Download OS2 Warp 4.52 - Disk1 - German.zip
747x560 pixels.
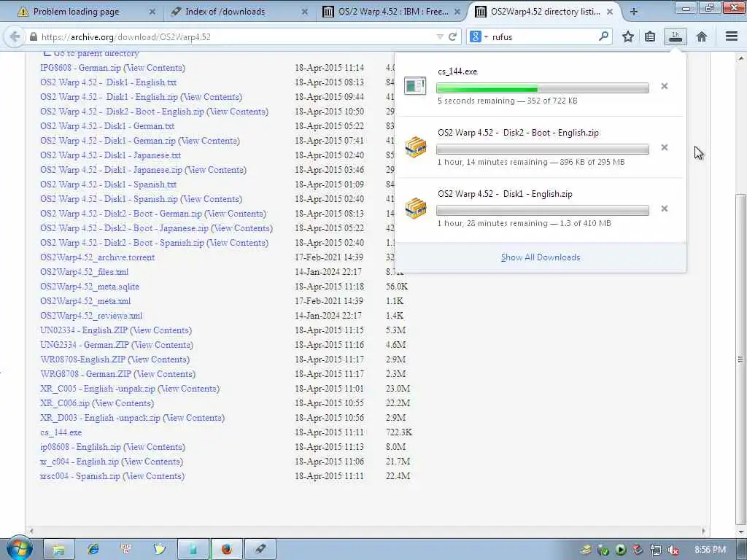[108, 141]
